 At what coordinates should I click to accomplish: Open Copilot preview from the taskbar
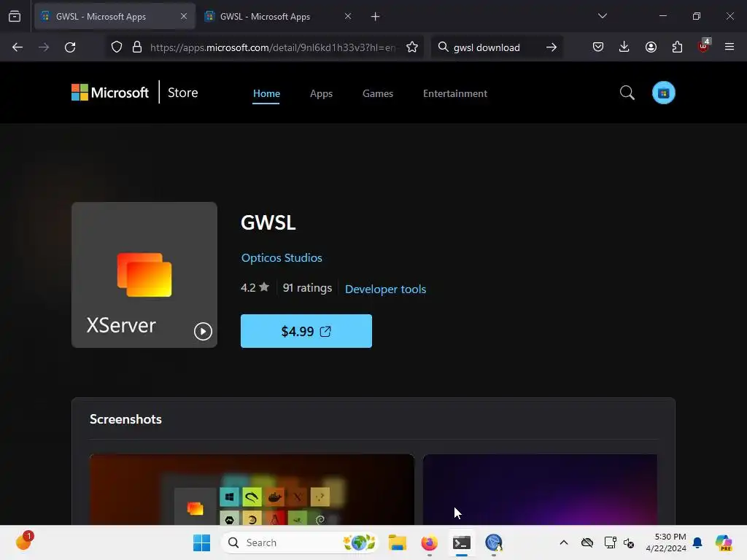724,542
